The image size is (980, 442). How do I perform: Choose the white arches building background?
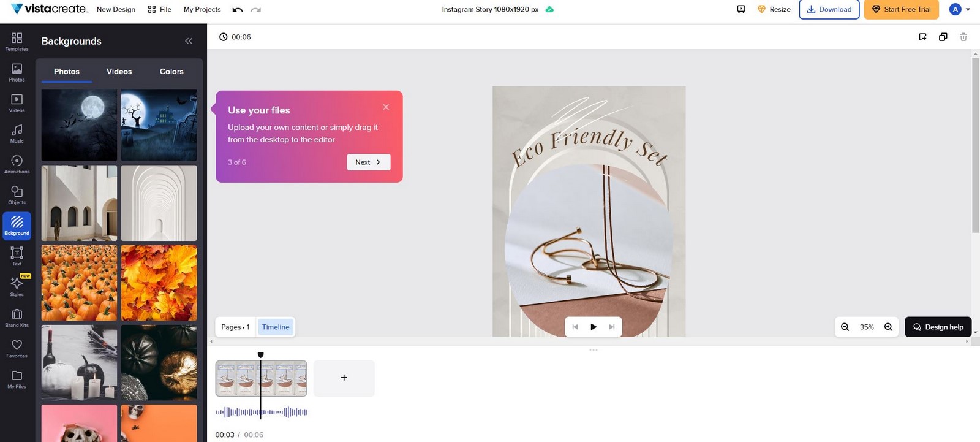[79, 203]
